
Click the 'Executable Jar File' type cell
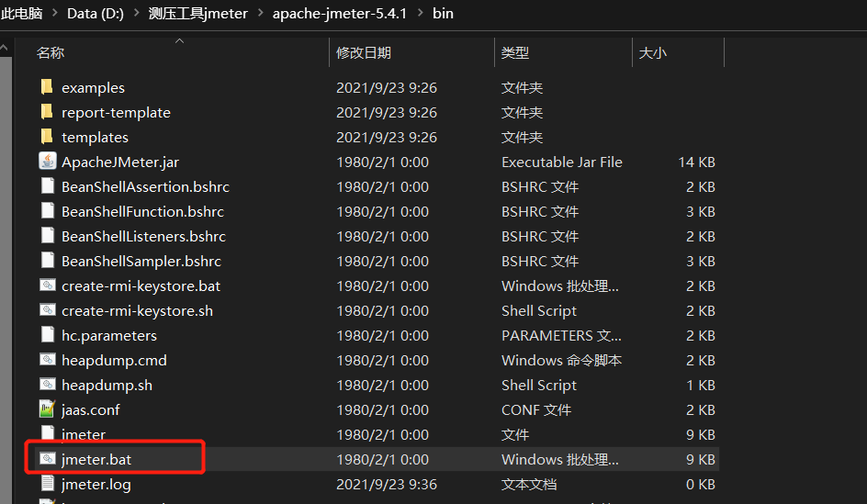click(562, 162)
